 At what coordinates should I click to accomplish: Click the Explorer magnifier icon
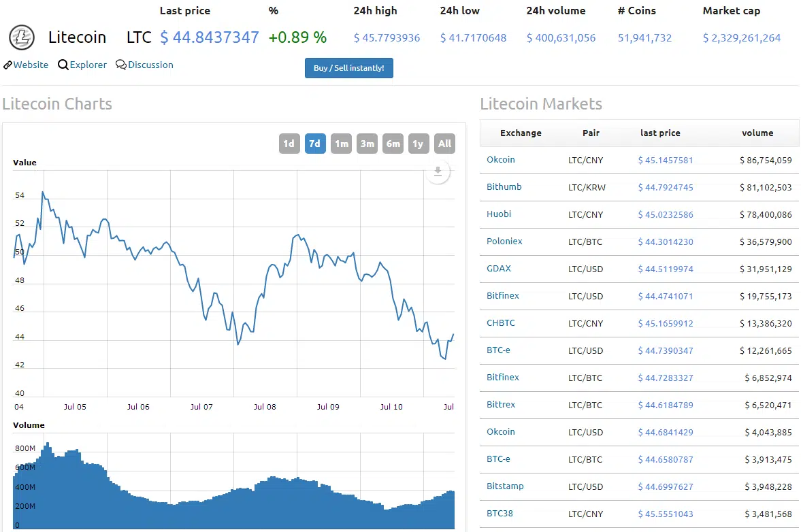(63, 65)
